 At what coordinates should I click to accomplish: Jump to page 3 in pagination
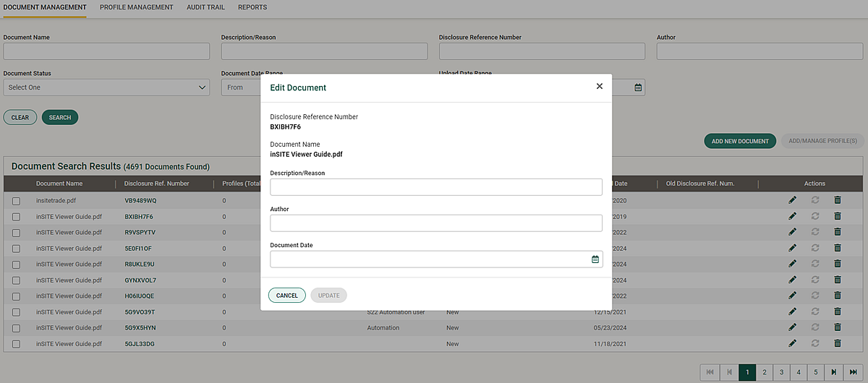point(781,372)
